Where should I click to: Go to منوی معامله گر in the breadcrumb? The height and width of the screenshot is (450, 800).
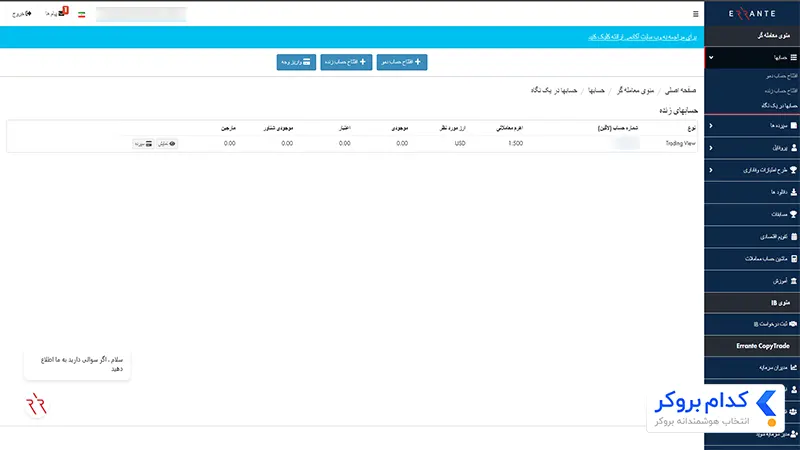tap(636, 90)
